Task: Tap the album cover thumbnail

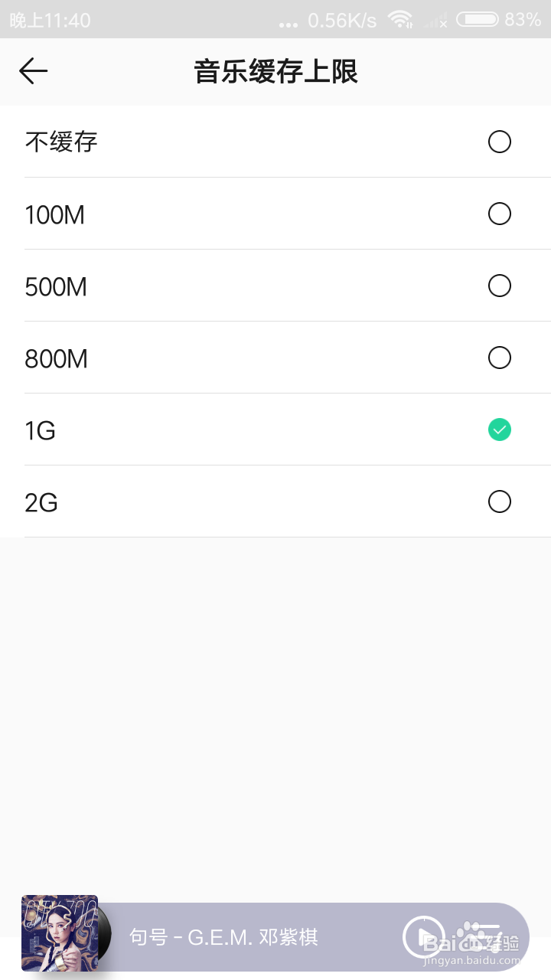Action: coord(60,933)
